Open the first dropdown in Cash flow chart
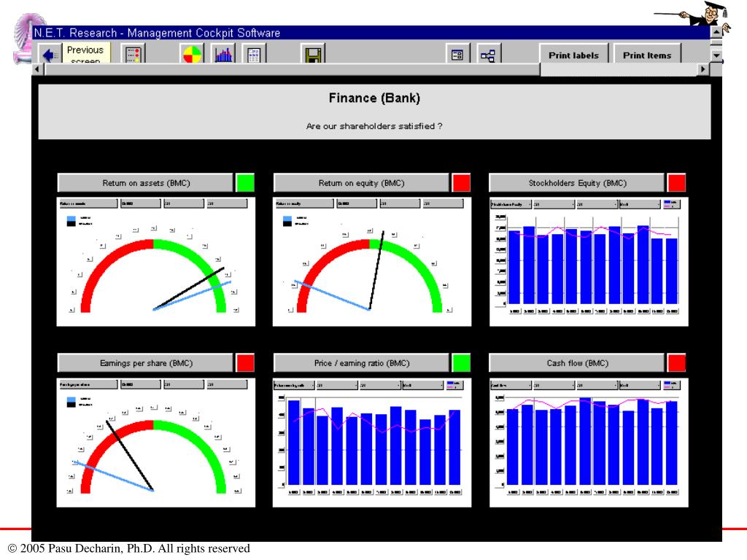This screenshot has width=747, height=560. 511,385
